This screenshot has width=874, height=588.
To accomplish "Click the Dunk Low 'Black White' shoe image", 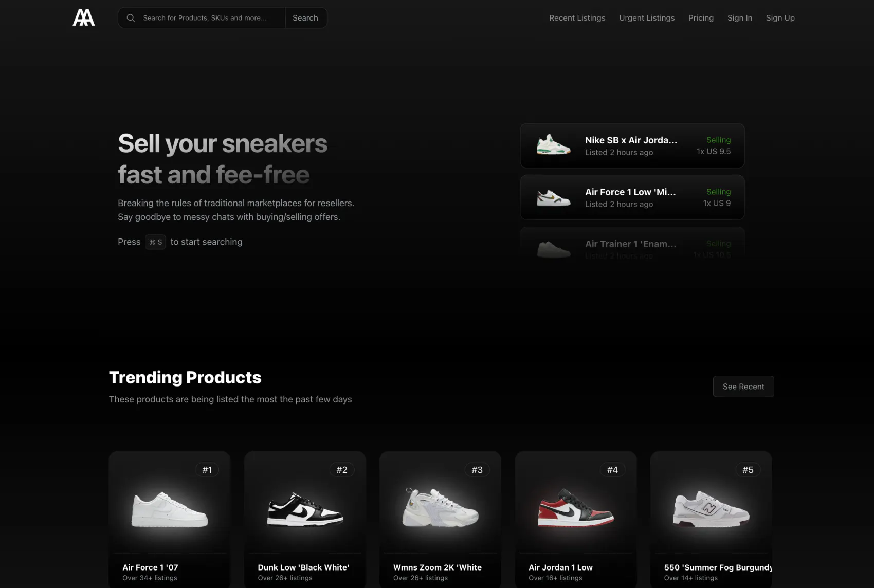I will click(305, 509).
